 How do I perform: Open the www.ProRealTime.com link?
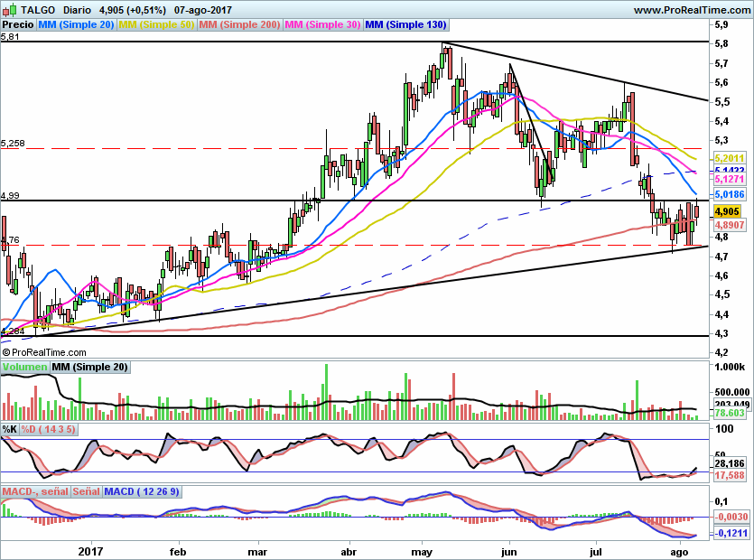[x=692, y=10]
